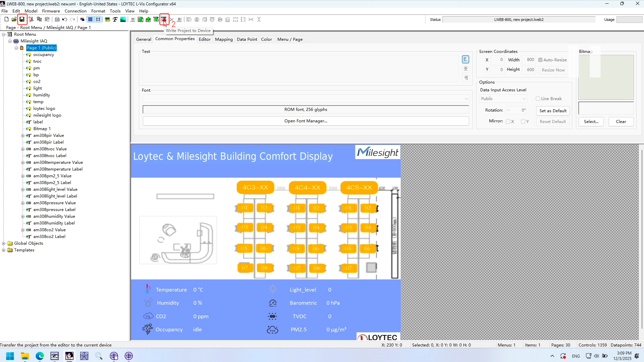Open the Rotation dropdown
The width and height of the screenshot is (644, 362).
[516, 110]
